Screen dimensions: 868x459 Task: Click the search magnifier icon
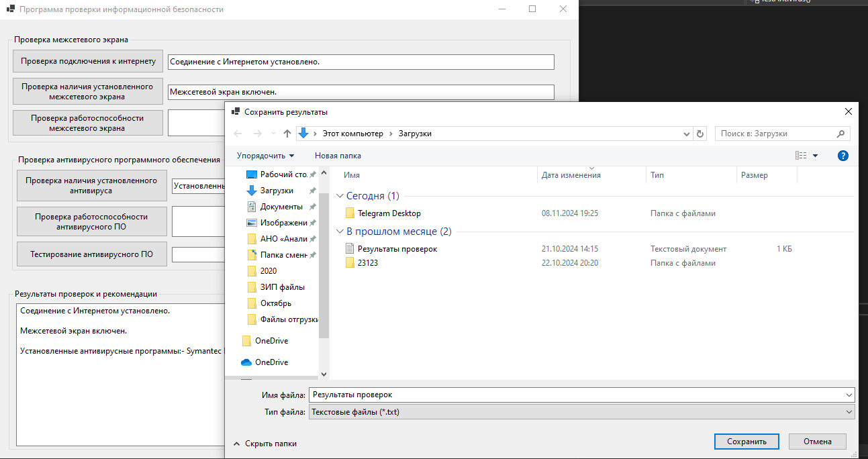click(841, 134)
